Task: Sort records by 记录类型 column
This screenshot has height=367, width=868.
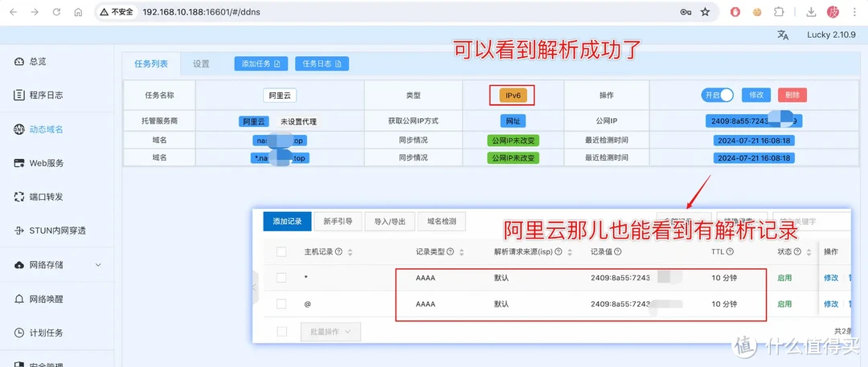Action: (461, 252)
